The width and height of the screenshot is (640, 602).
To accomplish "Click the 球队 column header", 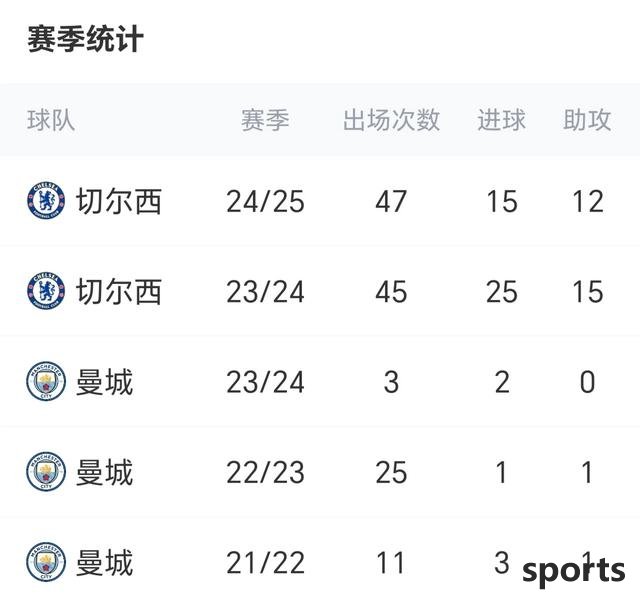I will pos(51,120).
